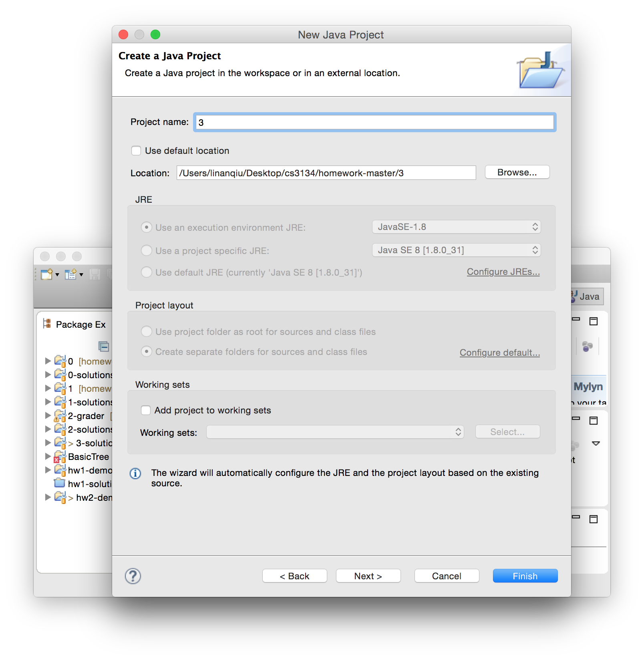Click the Finish button
644x661 pixels.
525,576
